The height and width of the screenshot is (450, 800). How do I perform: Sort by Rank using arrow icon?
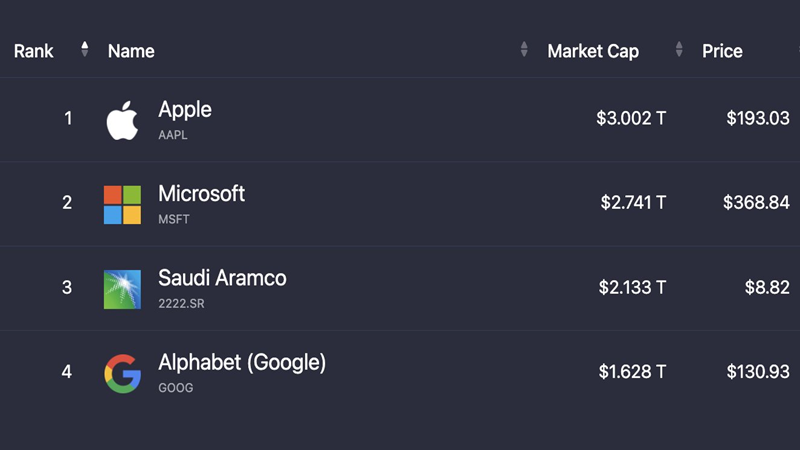click(85, 49)
